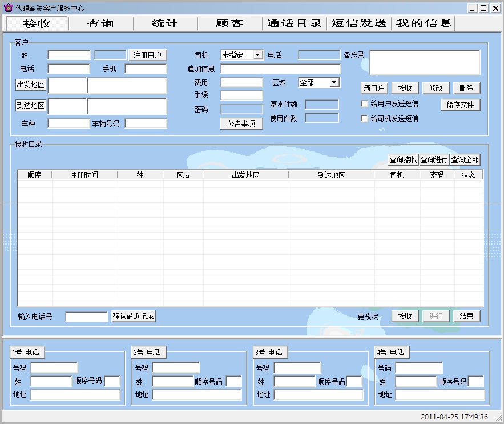Click the 状态 column header

coord(468,175)
